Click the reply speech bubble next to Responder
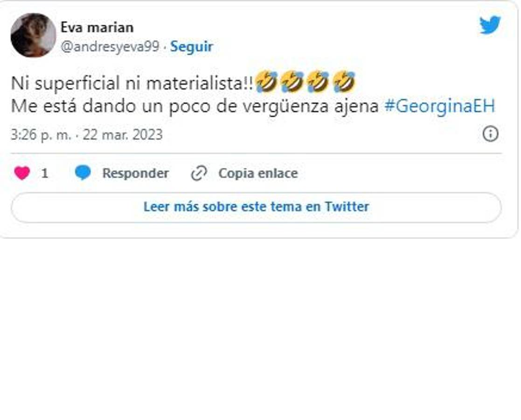Viewport: 521px width, 420px height. [84, 172]
